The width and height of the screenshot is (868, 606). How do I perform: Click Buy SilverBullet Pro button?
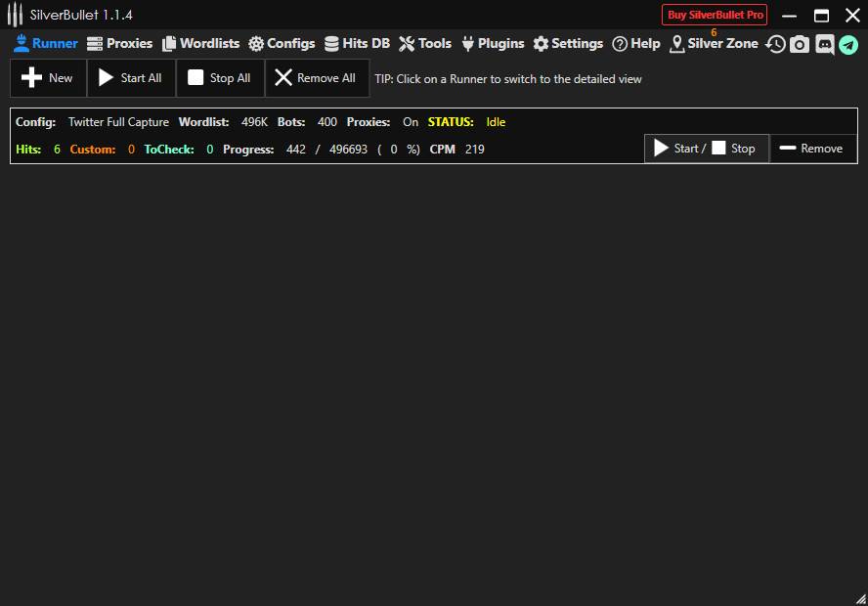715,15
